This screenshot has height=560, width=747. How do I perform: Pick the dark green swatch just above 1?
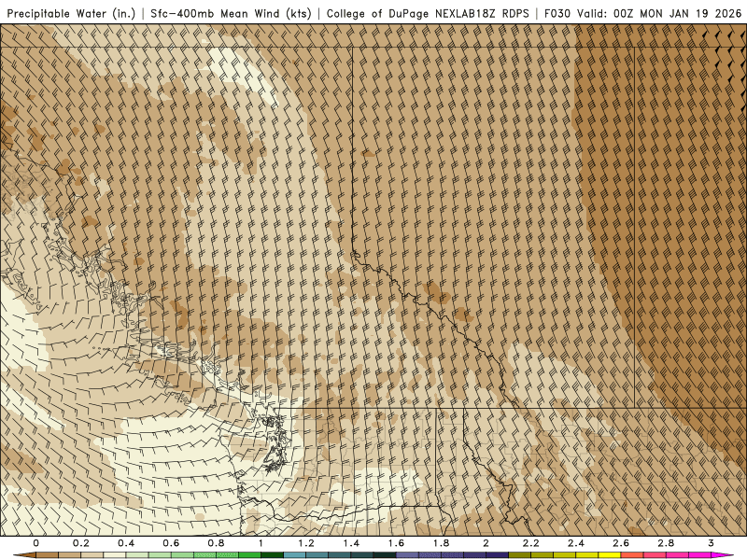click(x=272, y=554)
